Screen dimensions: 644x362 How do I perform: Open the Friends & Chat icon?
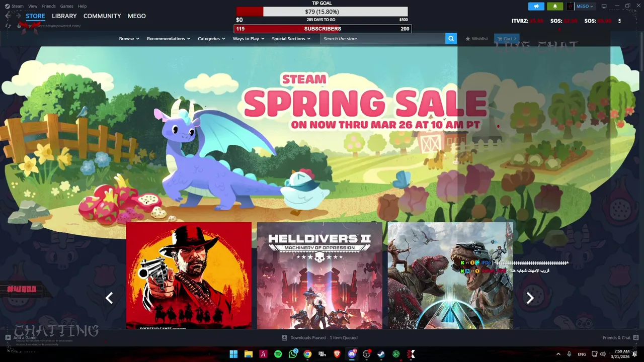pyautogui.click(x=636, y=338)
